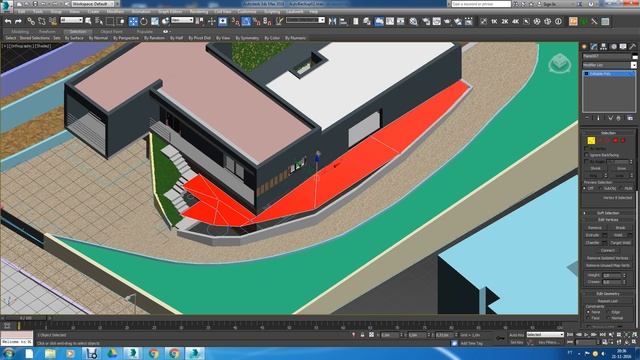Select Preview Selection Off radio button
640x360 pixels.
[585, 188]
